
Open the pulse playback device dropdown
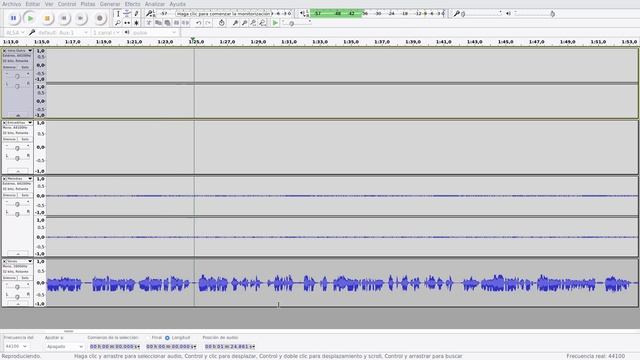(x=154, y=32)
